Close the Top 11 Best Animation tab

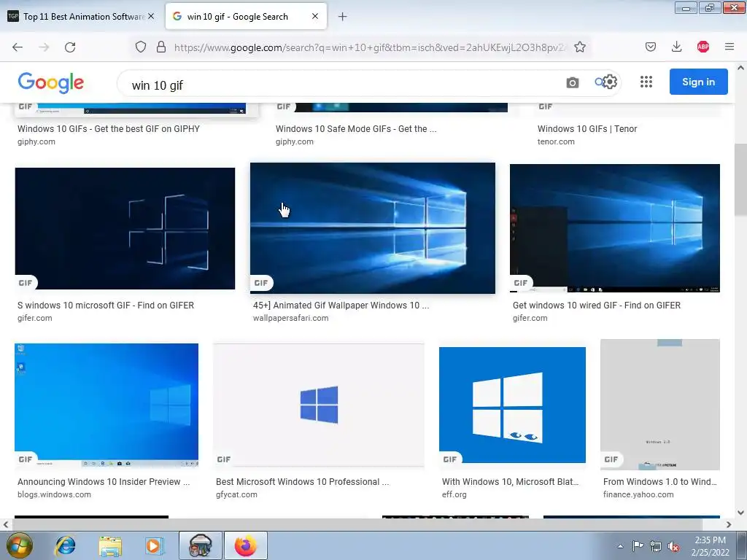(x=151, y=16)
